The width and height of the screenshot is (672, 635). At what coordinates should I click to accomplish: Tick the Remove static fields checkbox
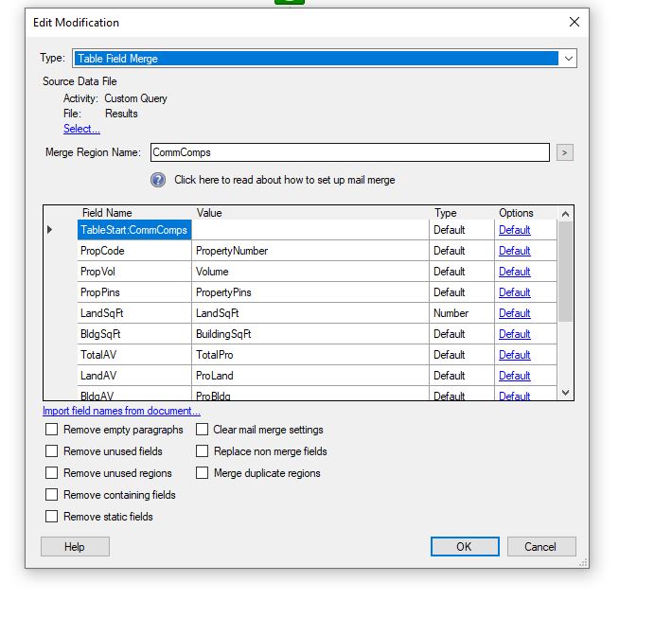[51, 517]
